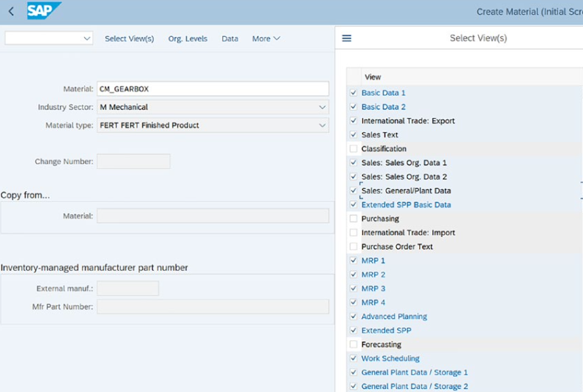Click the Copy from Material field
Viewport: 583px width, 392px height.
213,216
